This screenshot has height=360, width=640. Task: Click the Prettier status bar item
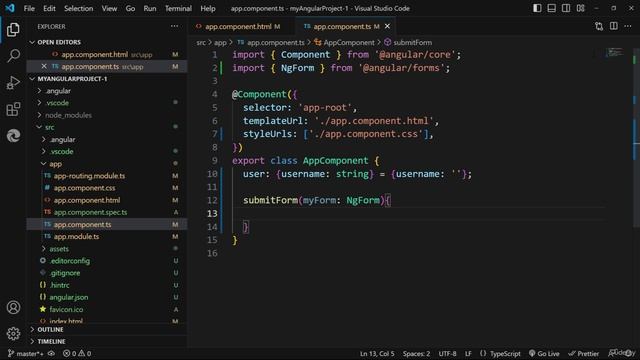pos(584,353)
